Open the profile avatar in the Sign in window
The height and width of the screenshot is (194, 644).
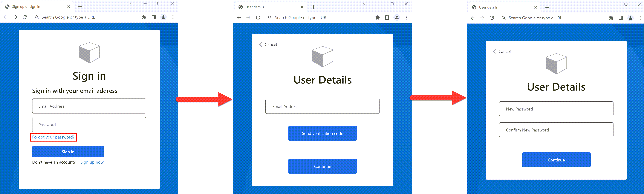point(163,17)
